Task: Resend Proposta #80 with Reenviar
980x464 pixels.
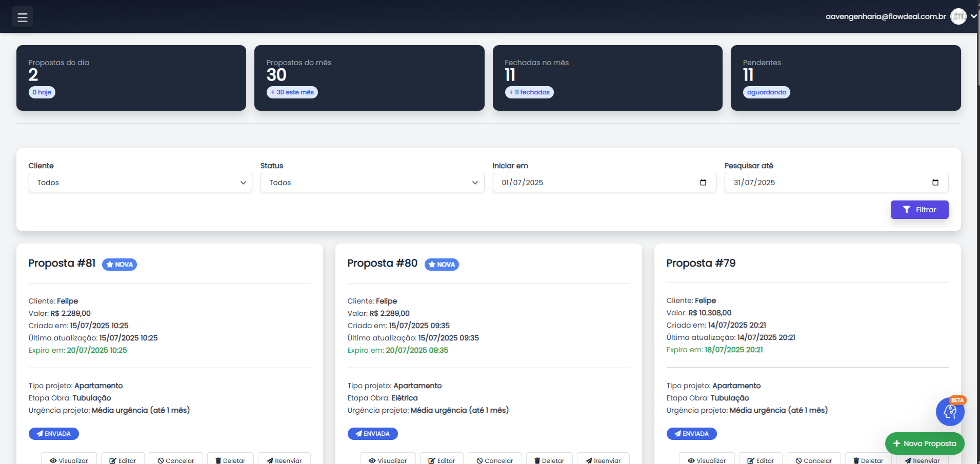Action: pos(603,460)
